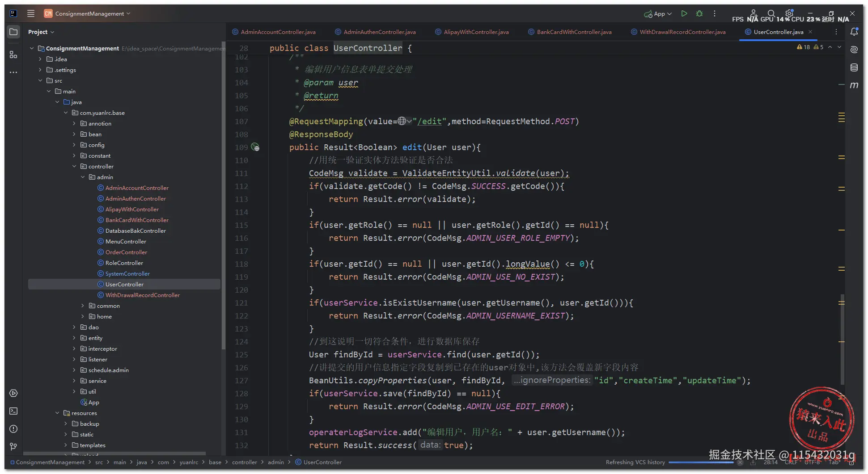Open Project view selector dropdown
Screen dimensions: 868x474
tap(41, 32)
